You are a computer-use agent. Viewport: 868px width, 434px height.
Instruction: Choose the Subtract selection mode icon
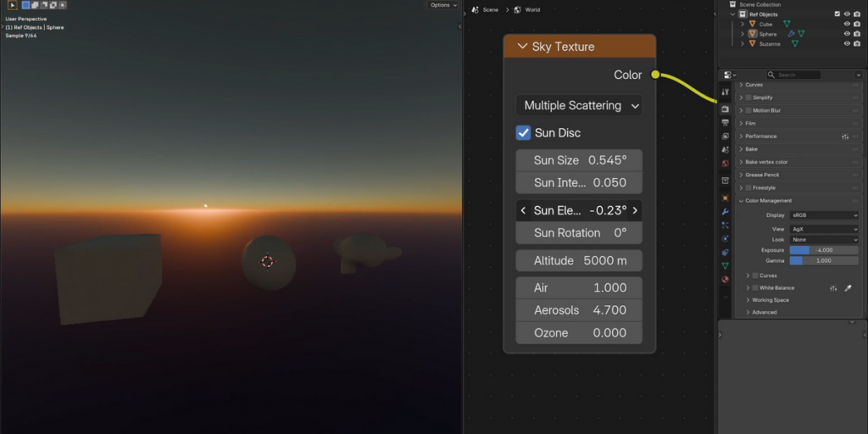coord(44,5)
